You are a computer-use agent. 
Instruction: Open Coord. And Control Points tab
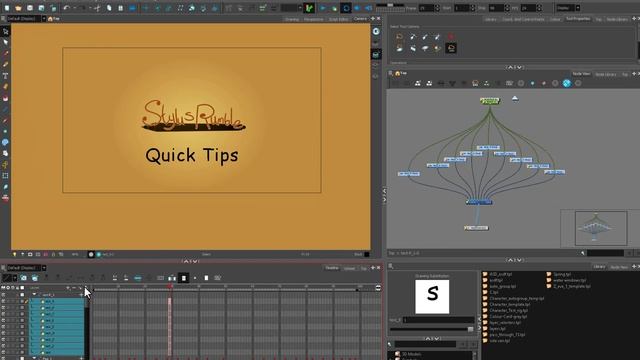pos(523,19)
